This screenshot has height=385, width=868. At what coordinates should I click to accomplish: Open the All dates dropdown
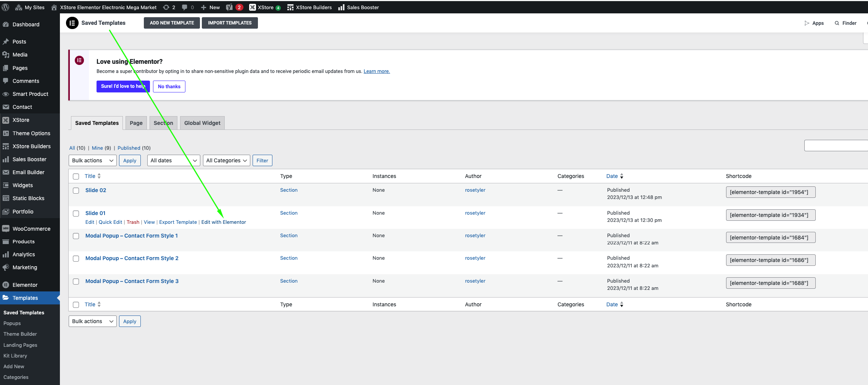pyautogui.click(x=174, y=160)
